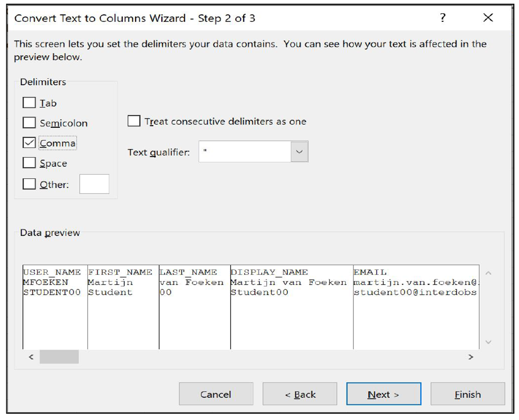Image resolution: width=519 pixels, height=420 pixels.
Task: Open the Text qualifier dropdown
Action: pyautogui.click(x=299, y=152)
